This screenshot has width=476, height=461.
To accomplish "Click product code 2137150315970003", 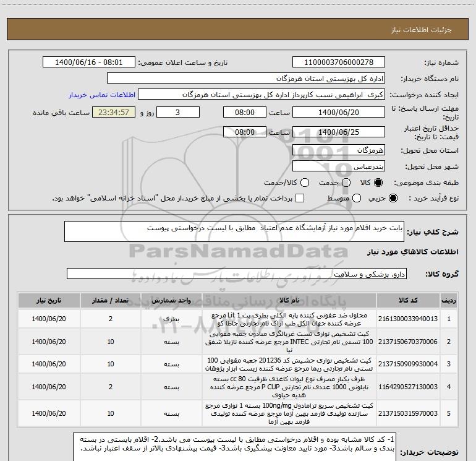I will click(408, 413).
